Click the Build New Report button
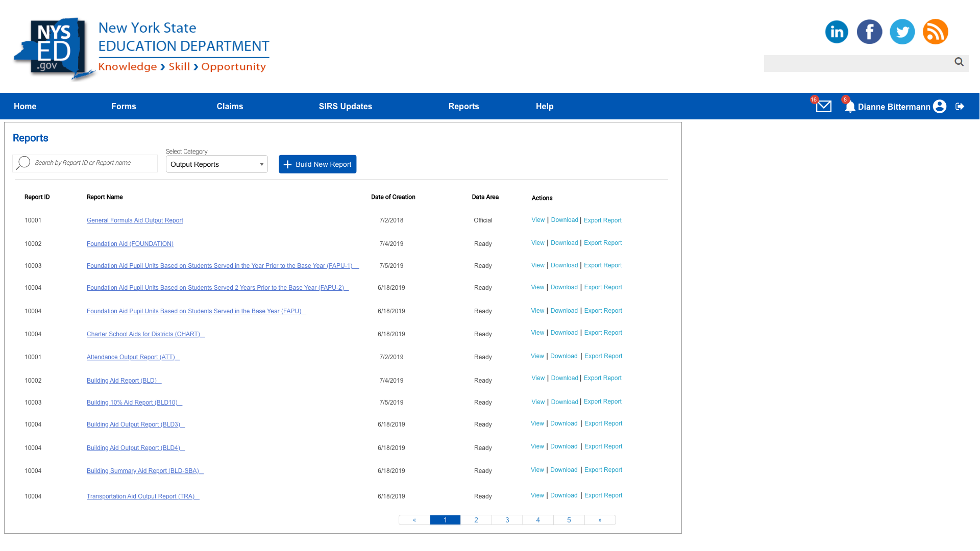Screen dimensions: 980x551 [317, 164]
